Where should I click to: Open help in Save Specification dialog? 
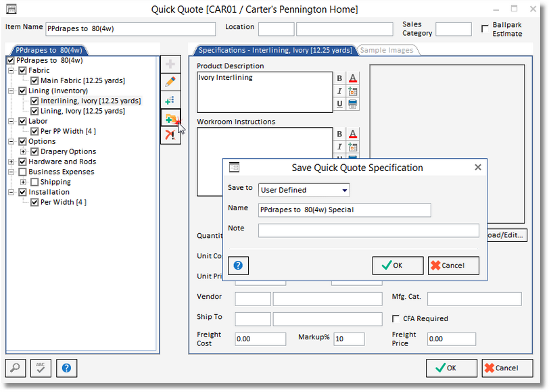pyautogui.click(x=238, y=266)
